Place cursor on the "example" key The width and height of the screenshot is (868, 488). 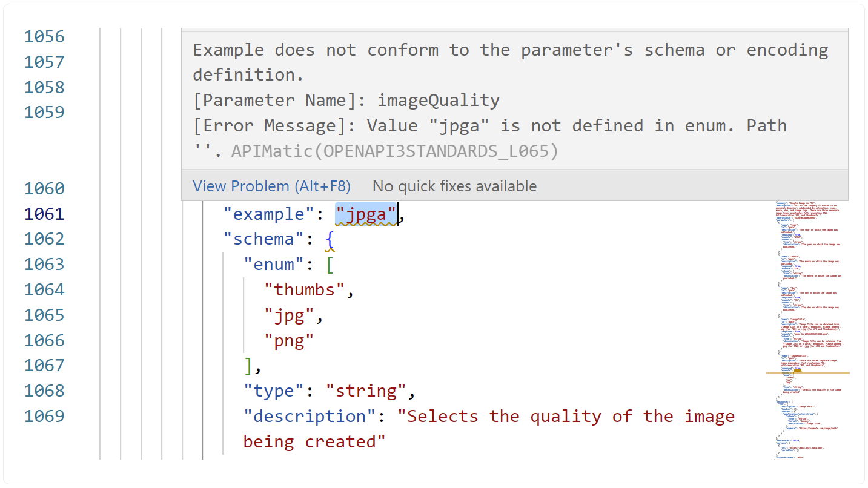268,214
